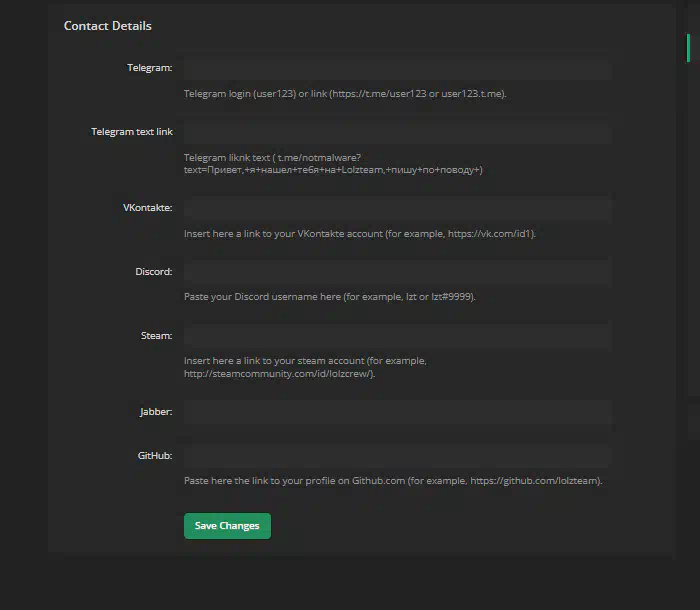Viewport: 700px width, 610px height.
Task: Click the hint "Paste your Discord username here"
Action: click(x=330, y=297)
